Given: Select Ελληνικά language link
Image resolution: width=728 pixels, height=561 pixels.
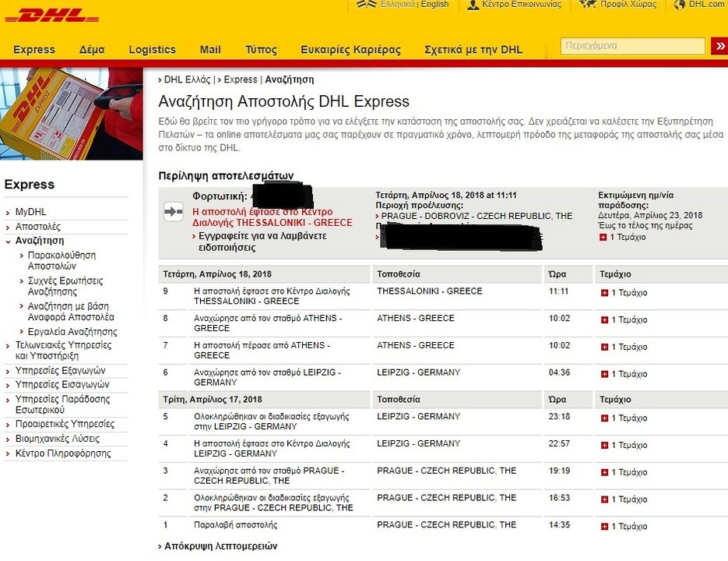Looking at the screenshot, I should pyautogui.click(x=397, y=4).
